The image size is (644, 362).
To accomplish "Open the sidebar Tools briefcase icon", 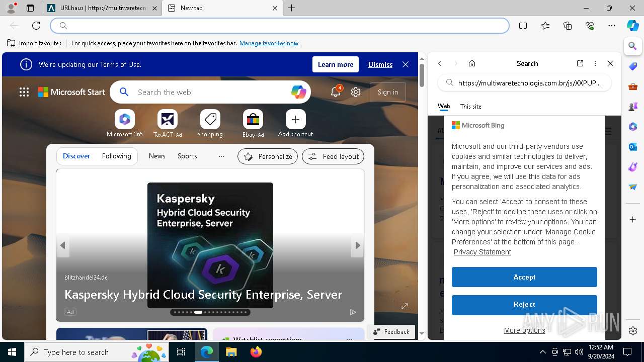I will pos(633,86).
